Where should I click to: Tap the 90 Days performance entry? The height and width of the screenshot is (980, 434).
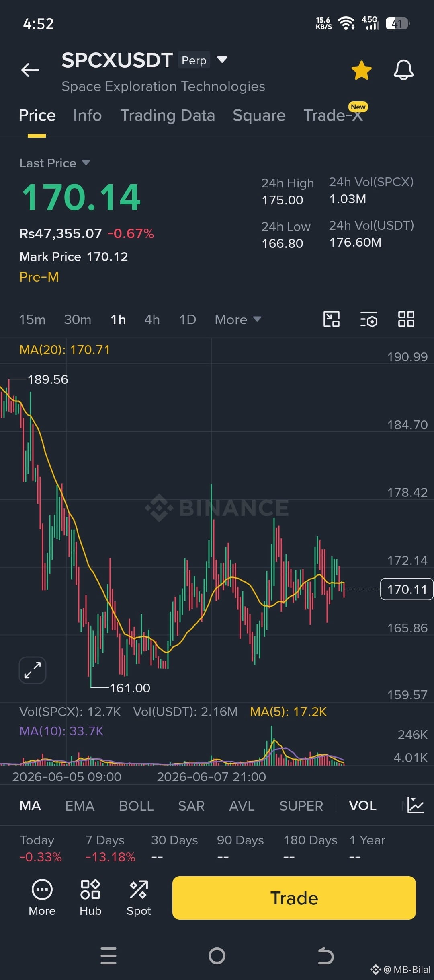pyautogui.click(x=240, y=848)
